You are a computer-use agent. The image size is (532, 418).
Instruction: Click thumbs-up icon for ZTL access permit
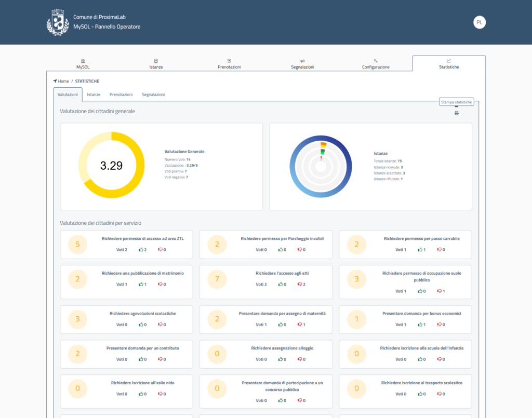point(141,250)
